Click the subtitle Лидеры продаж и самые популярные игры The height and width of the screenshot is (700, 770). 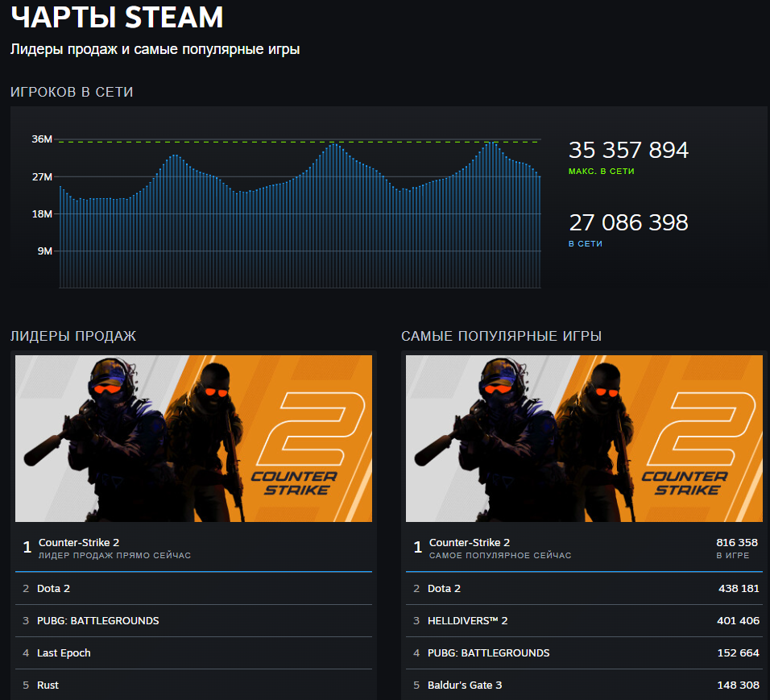(x=155, y=50)
